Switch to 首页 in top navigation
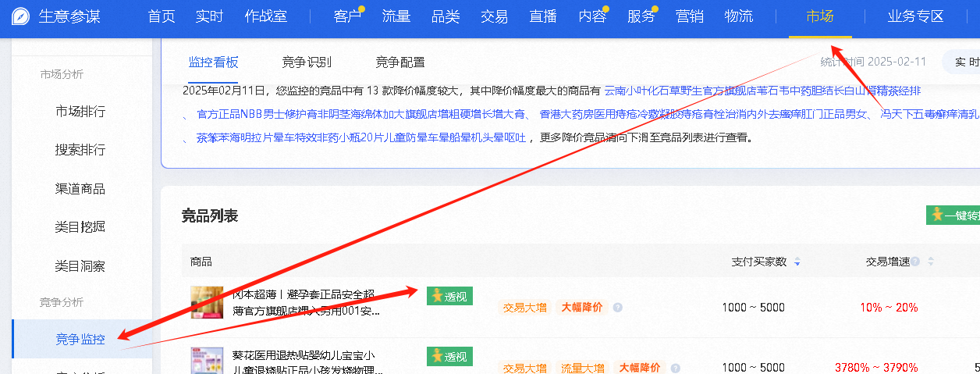980x374 pixels. (x=162, y=16)
